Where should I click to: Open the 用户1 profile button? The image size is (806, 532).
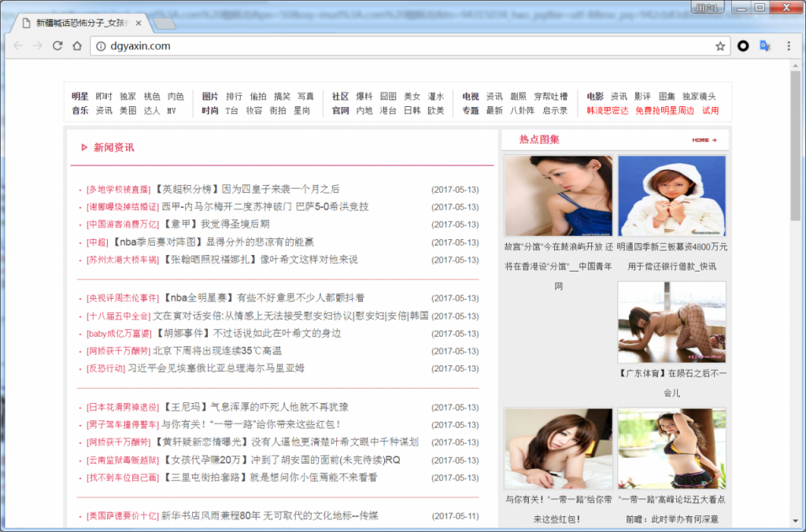click(x=708, y=8)
